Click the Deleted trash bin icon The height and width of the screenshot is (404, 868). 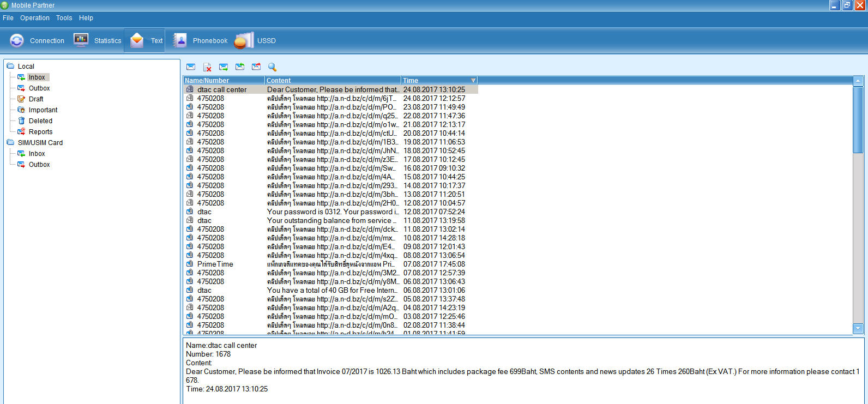pyautogui.click(x=21, y=121)
